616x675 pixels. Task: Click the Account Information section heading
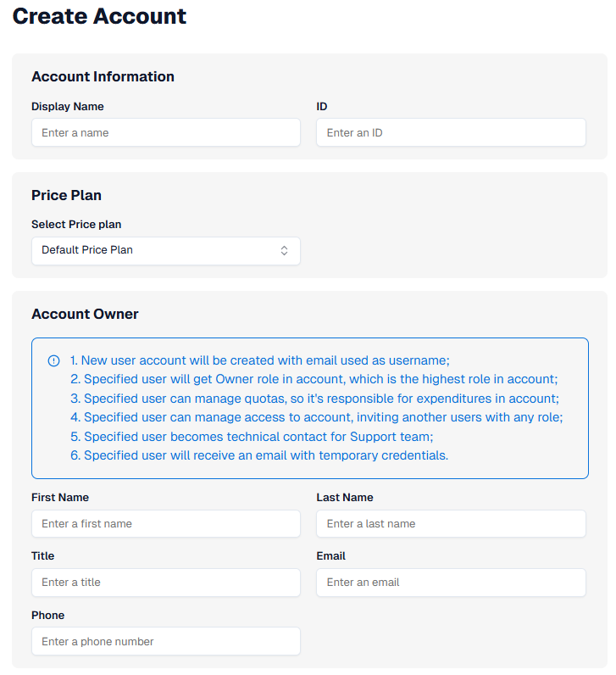pos(103,76)
